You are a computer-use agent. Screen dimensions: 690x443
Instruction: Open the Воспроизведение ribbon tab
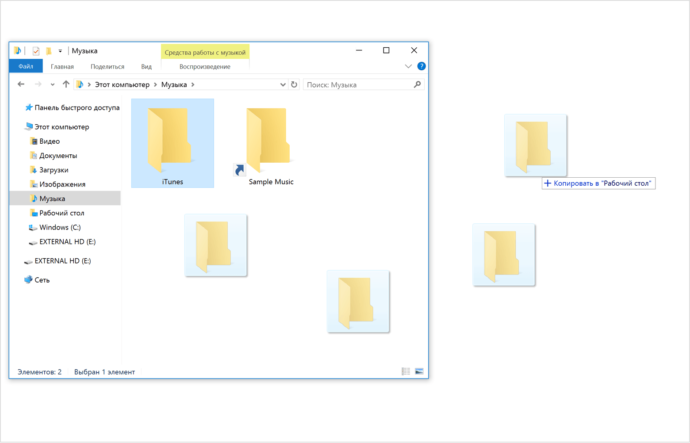(205, 66)
